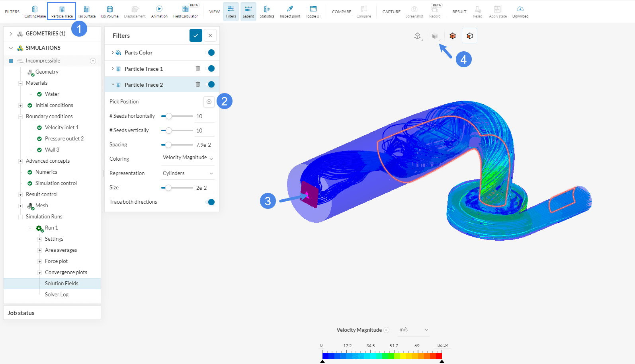
Task: Select the Cutting Plane filter tool
Action: point(35,12)
